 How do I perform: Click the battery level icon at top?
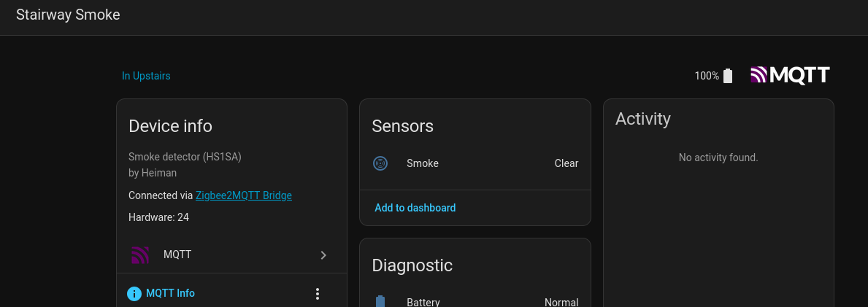point(728,76)
